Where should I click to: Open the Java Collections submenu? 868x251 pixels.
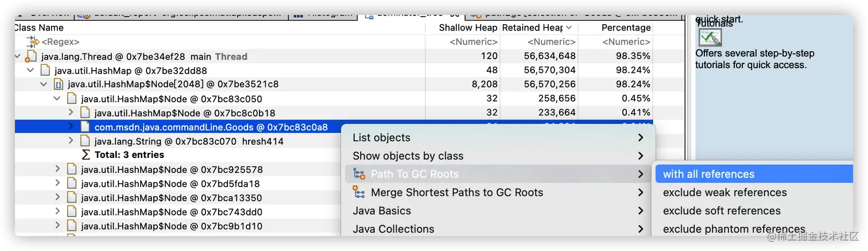point(498,229)
